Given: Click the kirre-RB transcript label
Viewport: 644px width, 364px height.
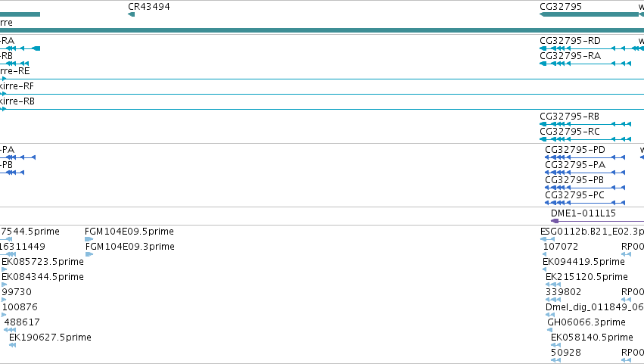Looking at the screenshot, I should point(17,101).
